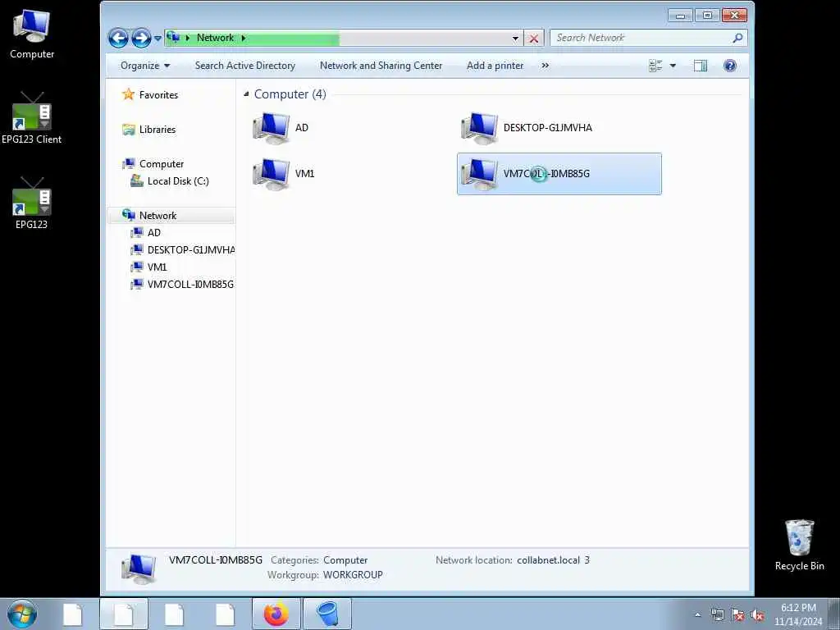840x630 pixels.
Task: Click the Computer desktop icon
Action: coord(32,34)
